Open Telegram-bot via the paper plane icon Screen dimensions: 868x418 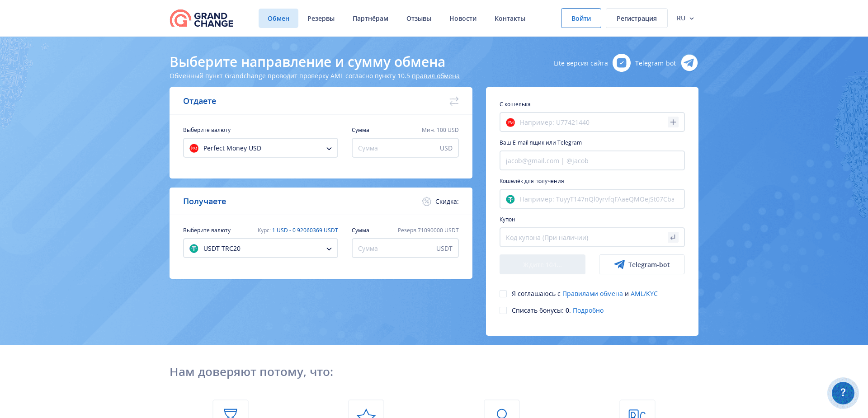689,63
